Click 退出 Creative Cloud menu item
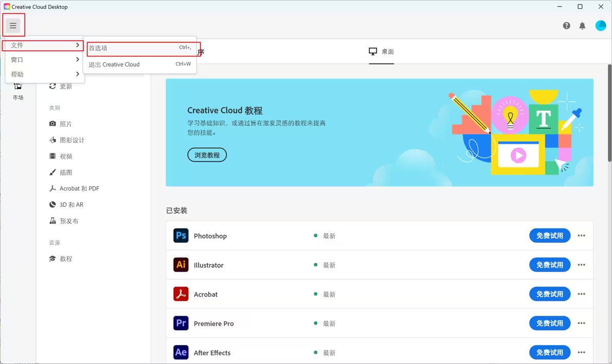The height and width of the screenshot is (364, 612). click(x=113, y=64)
